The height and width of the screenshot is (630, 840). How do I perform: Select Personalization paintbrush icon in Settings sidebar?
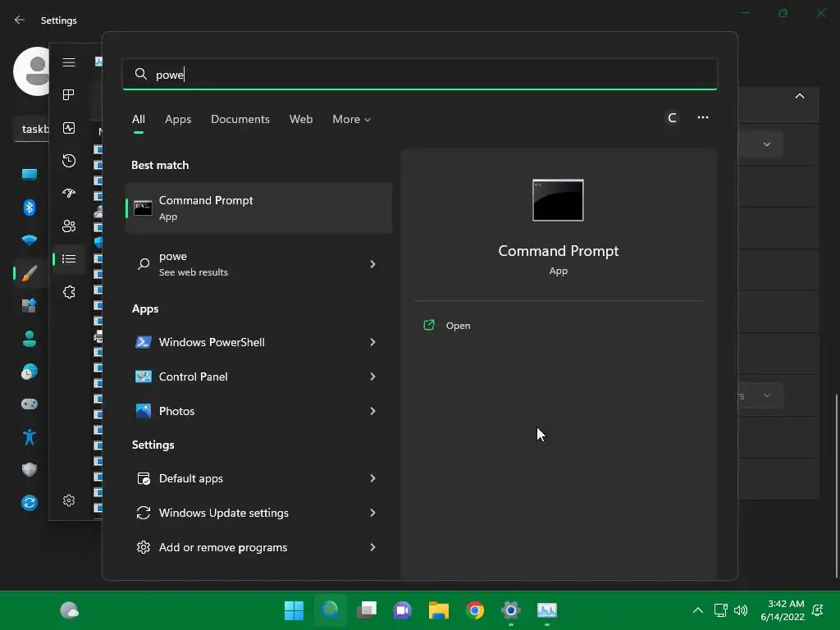tap(30, 272)
